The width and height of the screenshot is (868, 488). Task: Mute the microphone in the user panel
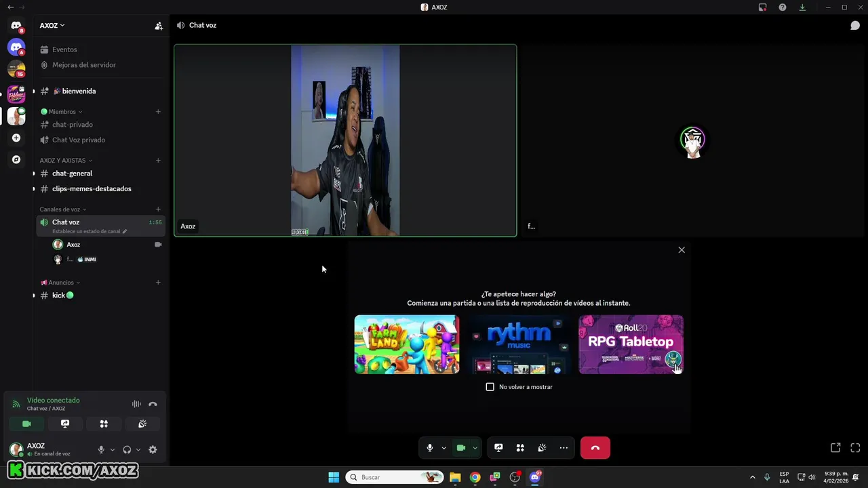[101, 449]
